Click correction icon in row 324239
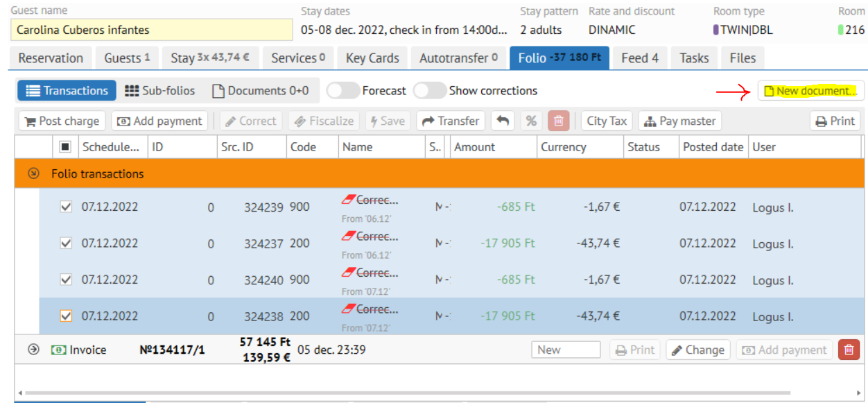 pyautogui.click(x=349, y=200)
